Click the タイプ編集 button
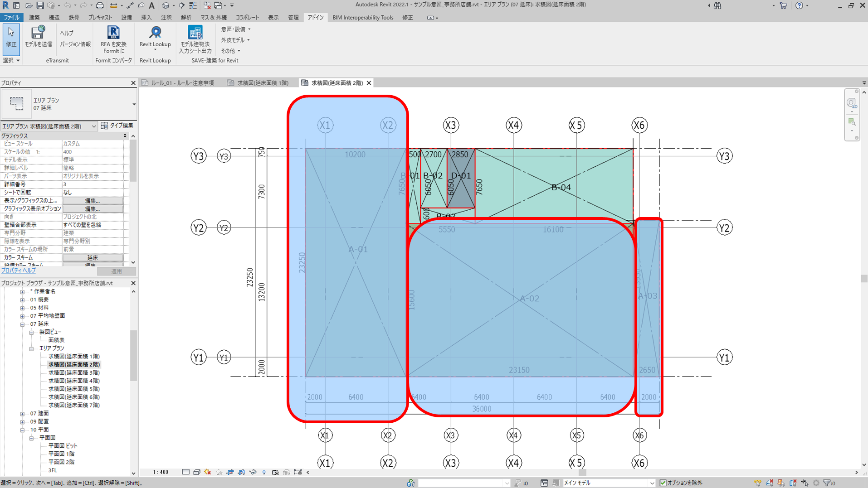The width and height of the screenshot is (868, 488). coord(117,126)
